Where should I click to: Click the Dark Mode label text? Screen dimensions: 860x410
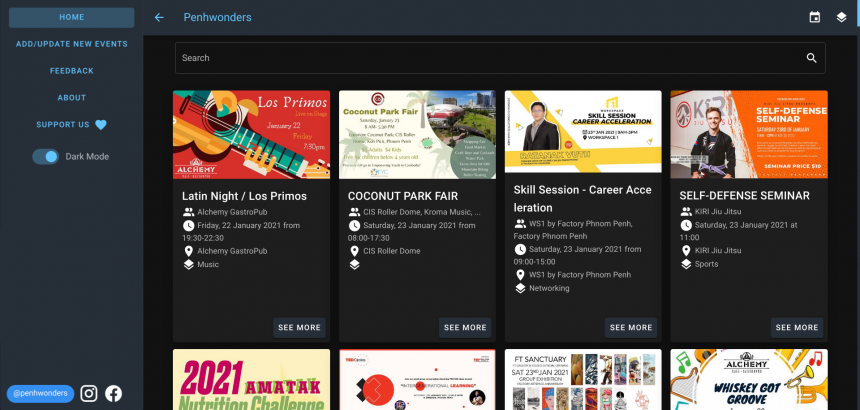coord(87,157)
